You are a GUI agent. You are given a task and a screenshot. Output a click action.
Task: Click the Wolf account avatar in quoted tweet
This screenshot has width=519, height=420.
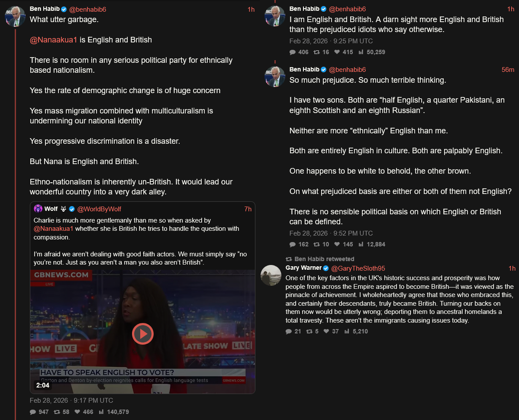click(38, 209)
